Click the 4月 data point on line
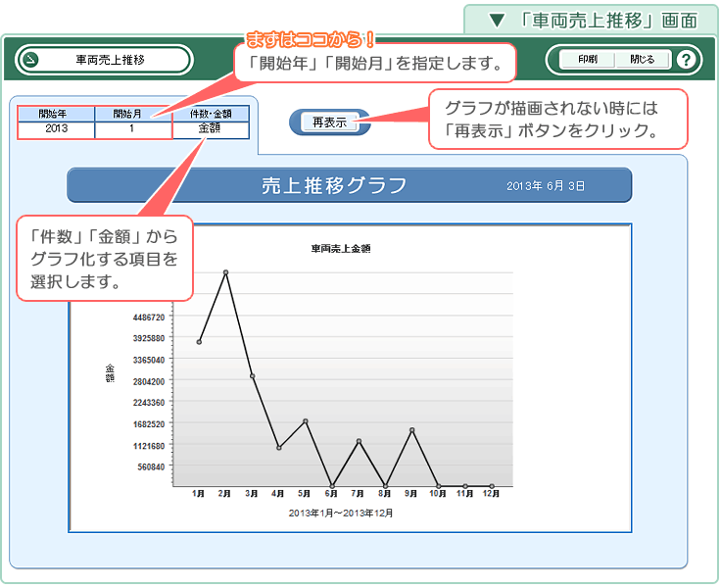Image resolution: width=720 pixels, height=588 pixels. [x=279, y=448]
